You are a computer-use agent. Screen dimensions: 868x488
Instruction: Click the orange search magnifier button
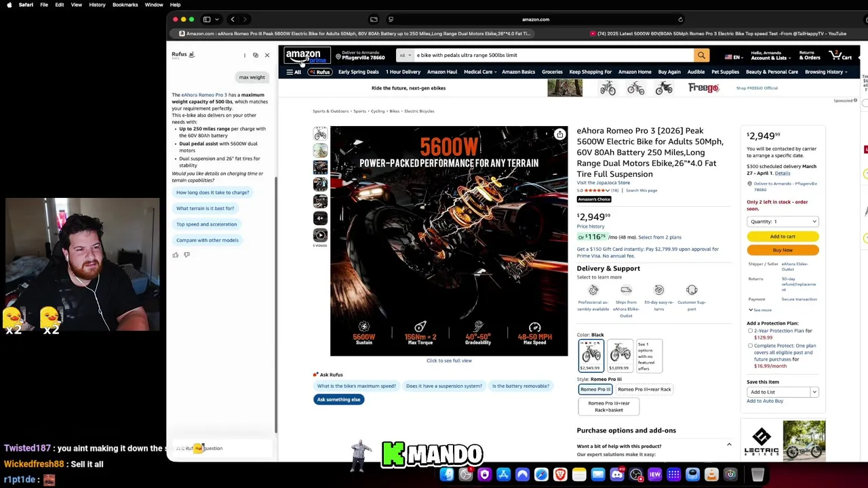(x=701, y=56)
